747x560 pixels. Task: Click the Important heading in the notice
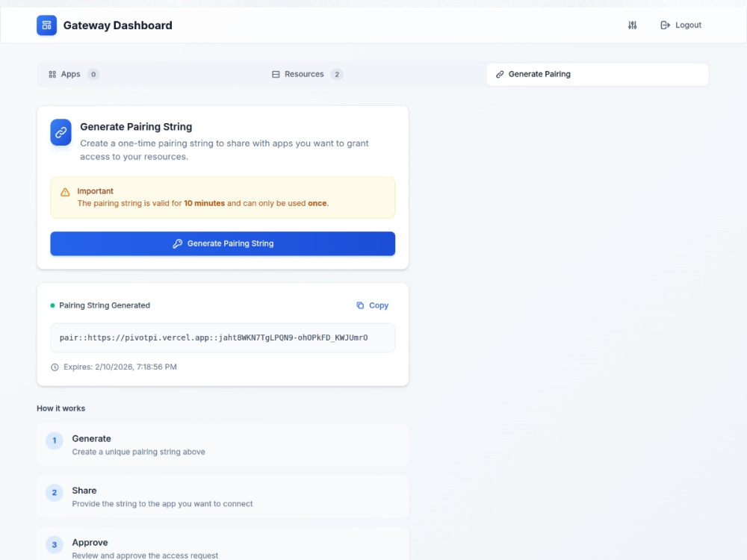(96, 191)
